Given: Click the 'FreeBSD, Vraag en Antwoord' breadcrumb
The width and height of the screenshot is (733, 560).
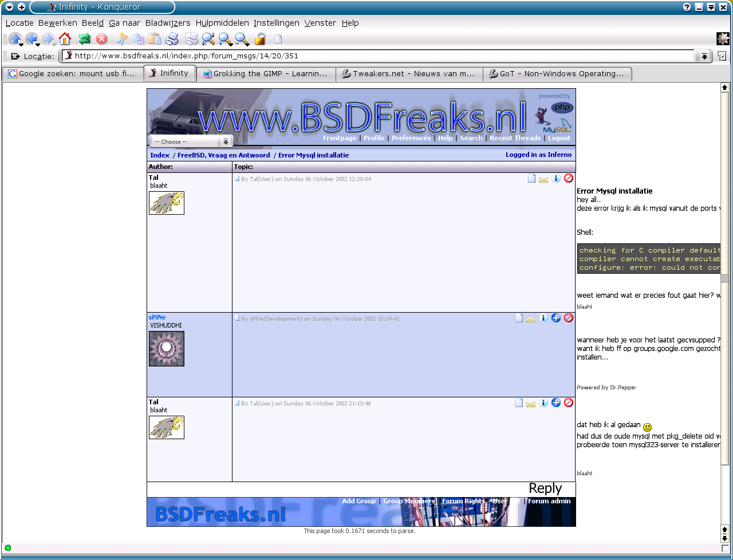Looking at the screenshot, I should pyautogui.click(x=223, y=155).
